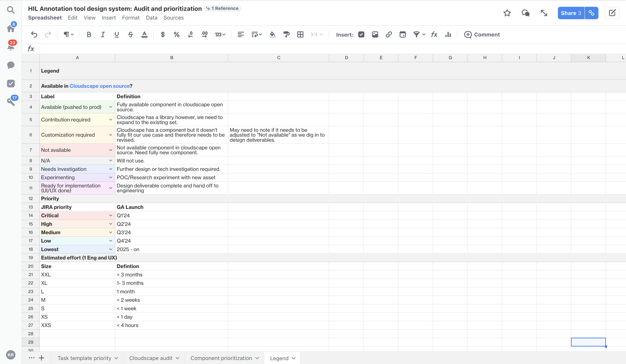Open dropdown for Contribution required
Screen dimensions: 626x364
click(110, 120)
